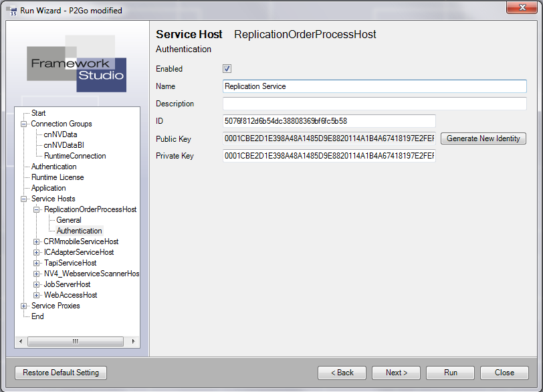Expand the CRMmobileServiceHost node
This screenshot has height=392, width=543.
[36, 241]
